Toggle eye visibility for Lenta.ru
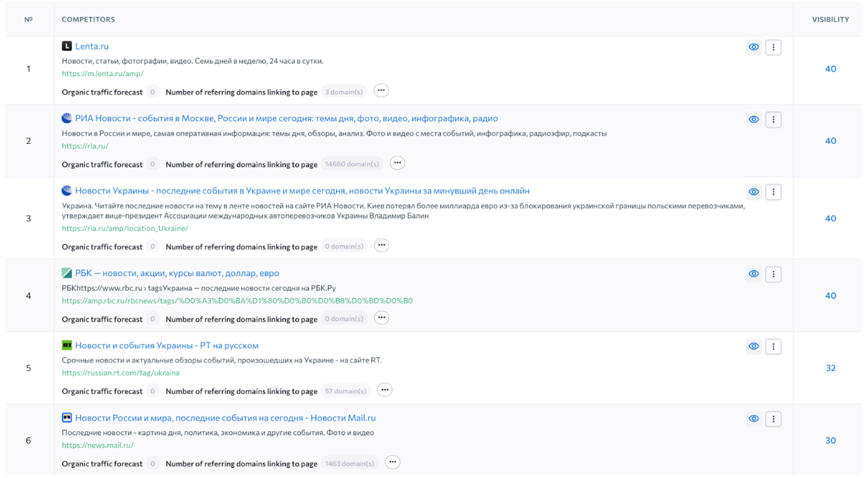 [753, 48]
